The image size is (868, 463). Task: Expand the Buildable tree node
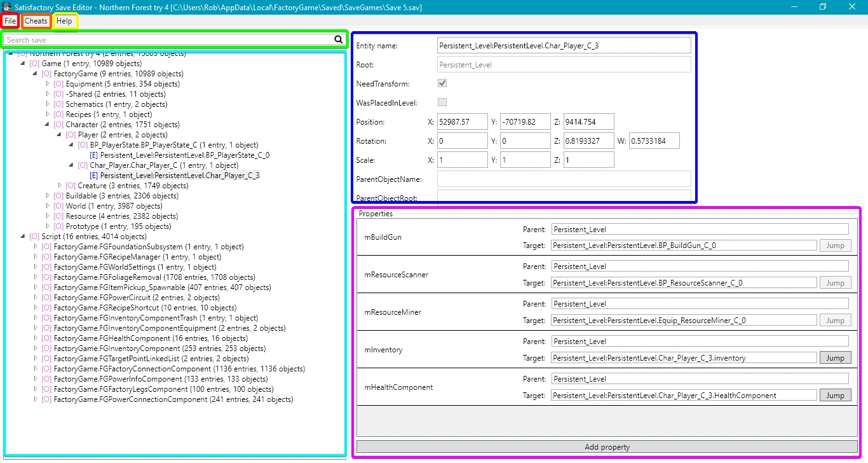pyautogui.click(x=48, y=196)
